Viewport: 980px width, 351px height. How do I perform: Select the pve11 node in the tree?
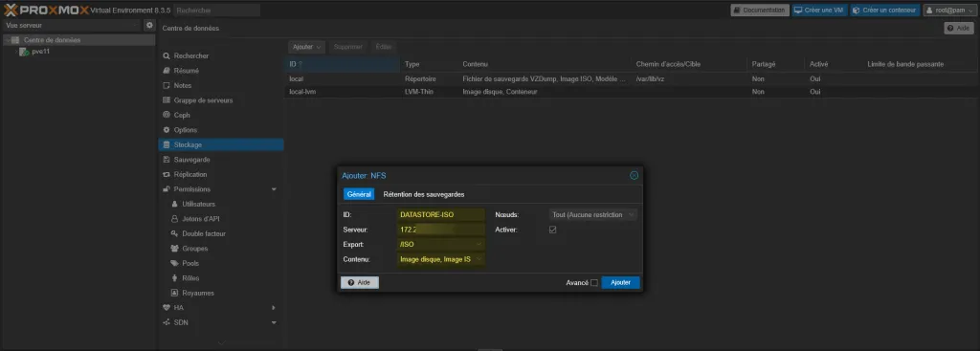(40, 52)
